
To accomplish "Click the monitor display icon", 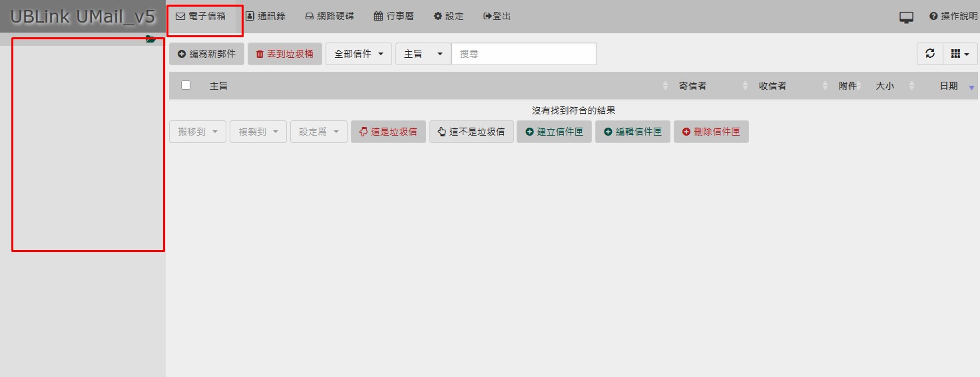I will [x=906, y=17].
